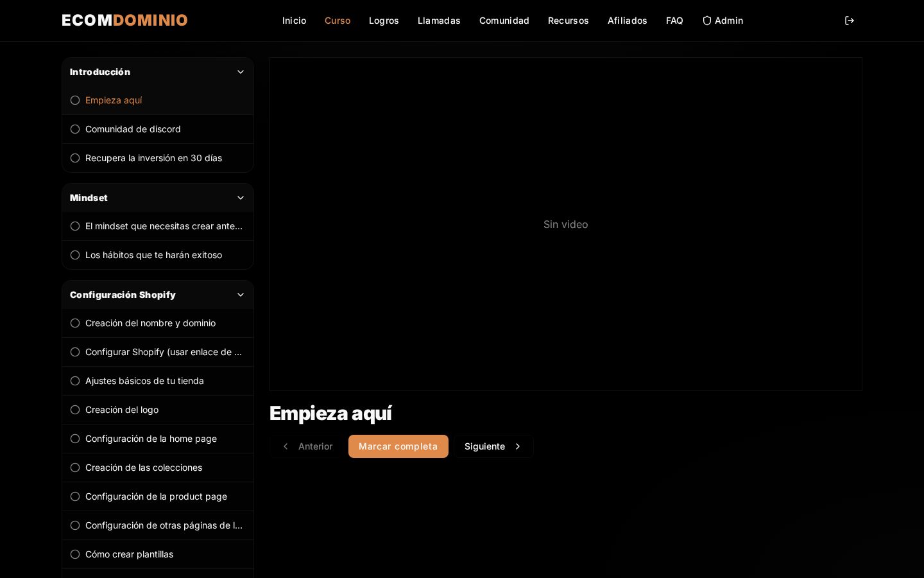Go to the Recursos nav item
This screenshot has width=924, height=578.
(x=569, y=21)
